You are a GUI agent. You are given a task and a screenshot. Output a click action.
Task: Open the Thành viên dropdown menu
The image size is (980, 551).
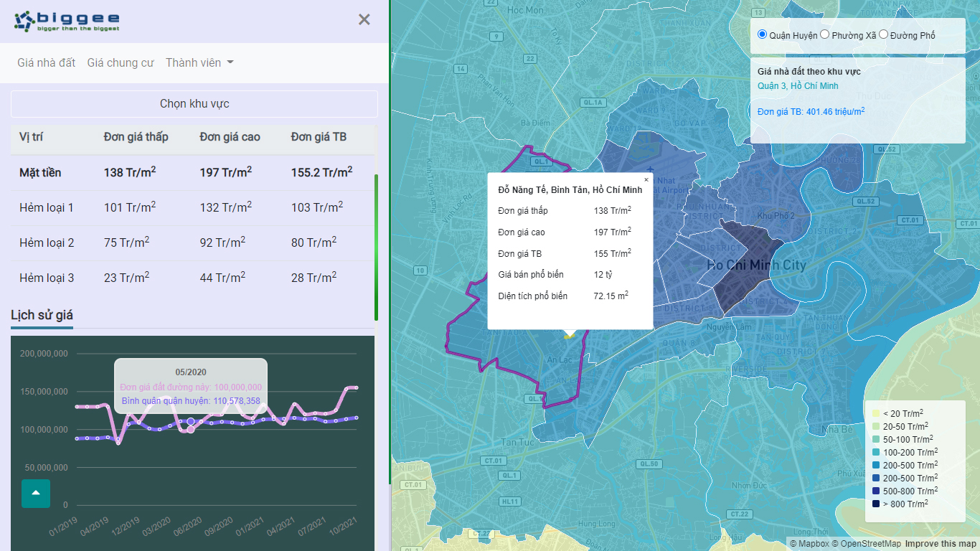tap(199, 62)
